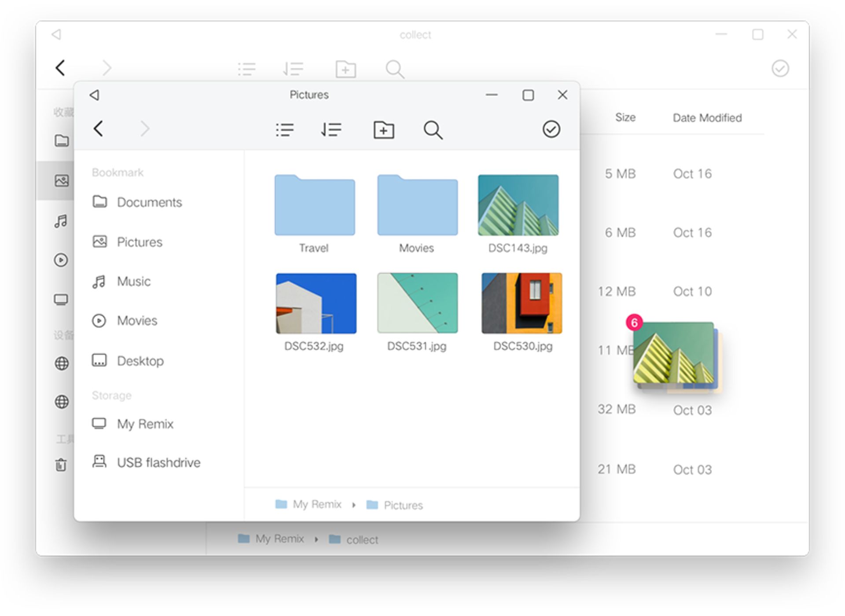Open the Desktop bookmark entry
The width and height of the screenshot is (845, 616).
(x=140, y=361)
